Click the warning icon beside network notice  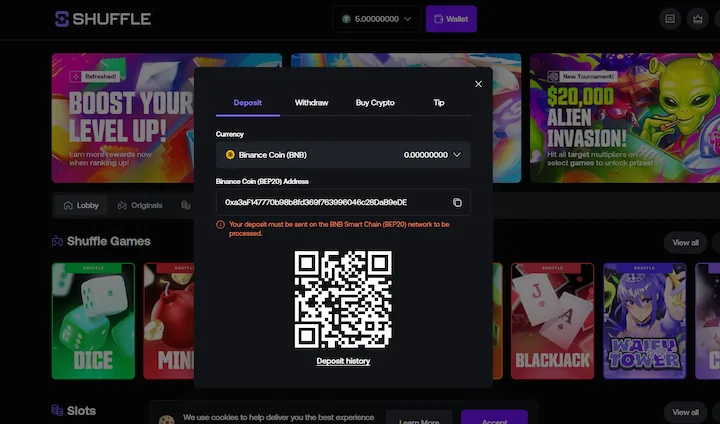[x=220, y=225]
